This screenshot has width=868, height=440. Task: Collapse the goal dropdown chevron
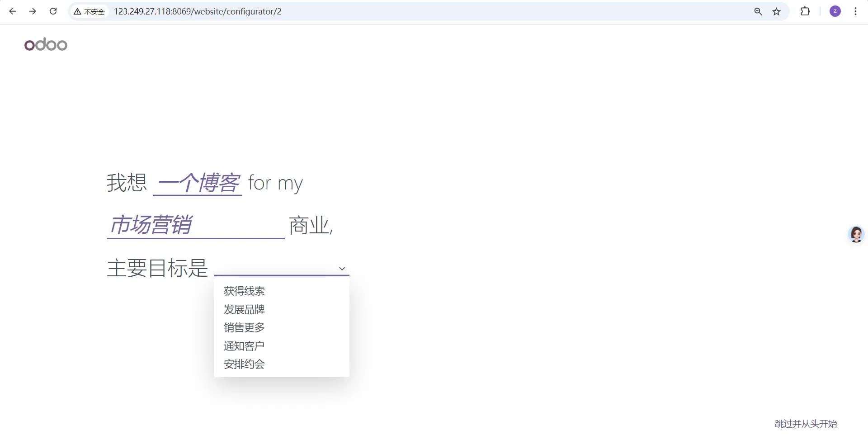tap(342, 268)
